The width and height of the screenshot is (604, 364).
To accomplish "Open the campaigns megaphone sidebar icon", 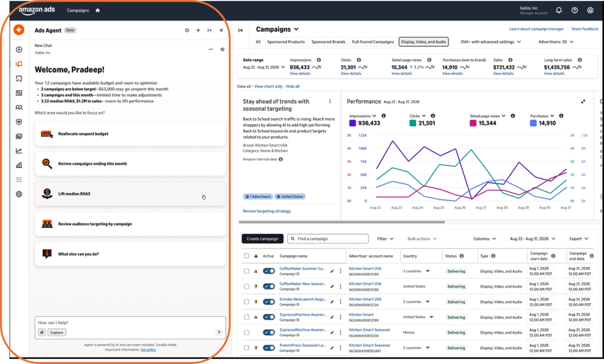I will (19, 64).
